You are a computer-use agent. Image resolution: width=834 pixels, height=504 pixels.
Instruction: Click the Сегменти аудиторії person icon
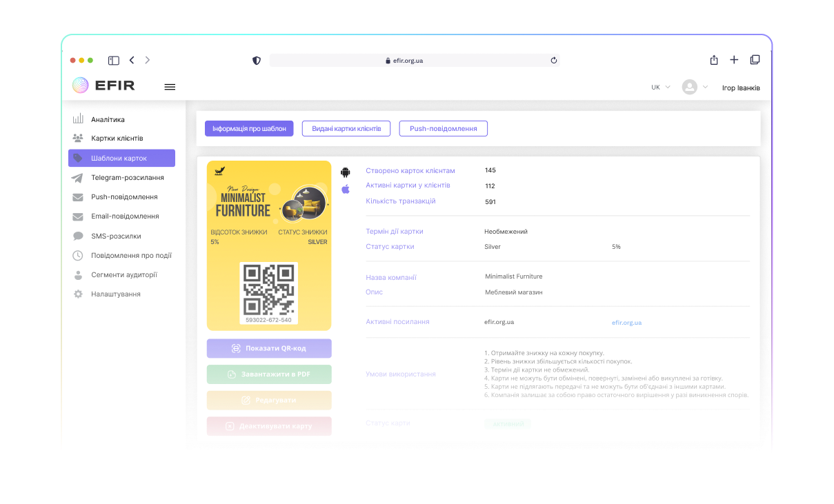[x=78, y=274]
